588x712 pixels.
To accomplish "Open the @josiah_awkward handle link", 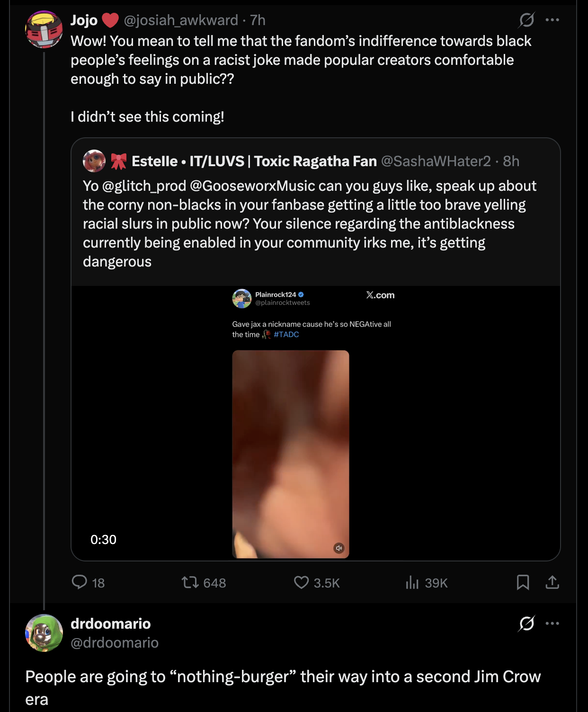I will point(181,20).
